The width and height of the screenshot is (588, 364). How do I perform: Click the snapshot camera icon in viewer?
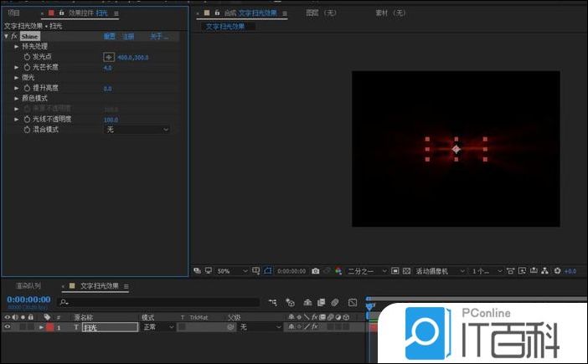point(315,271)
